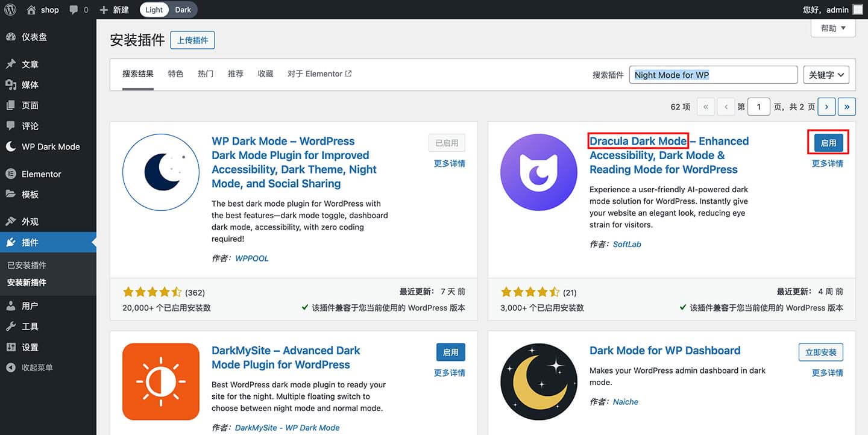Expand the 帮助 help dropdown
Image resolution: width=868 pixels, height=435 pixels.
tap(833, 28)
